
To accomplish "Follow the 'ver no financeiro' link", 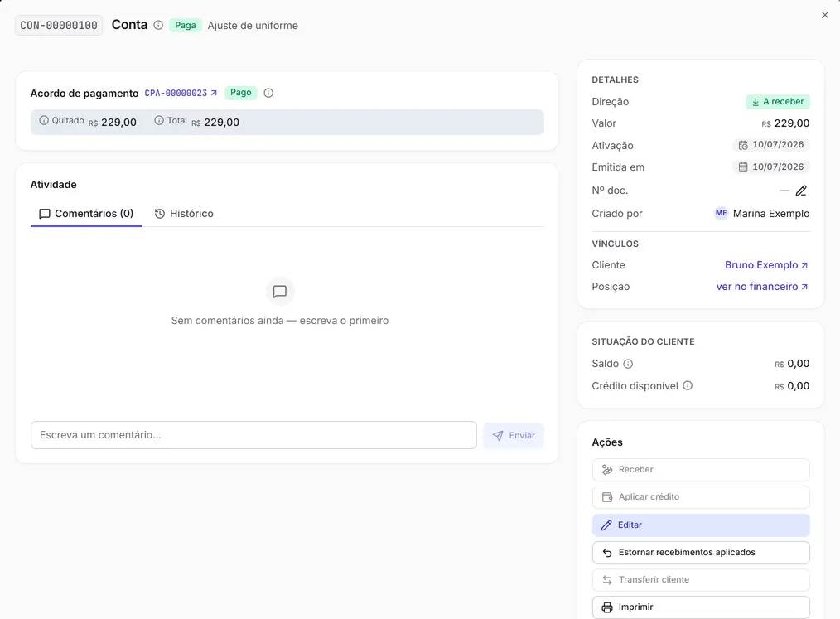I will pos(762,287).
